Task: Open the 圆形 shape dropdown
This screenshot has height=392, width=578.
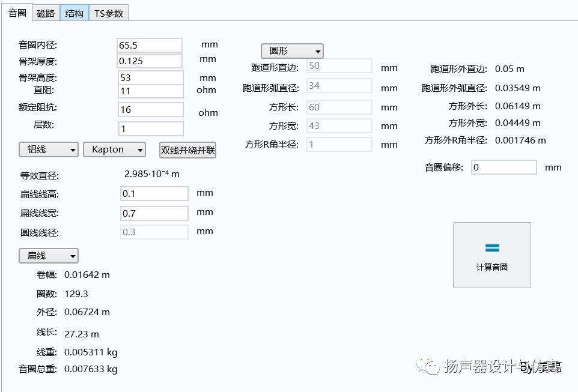Action: [x=292, y=51]
